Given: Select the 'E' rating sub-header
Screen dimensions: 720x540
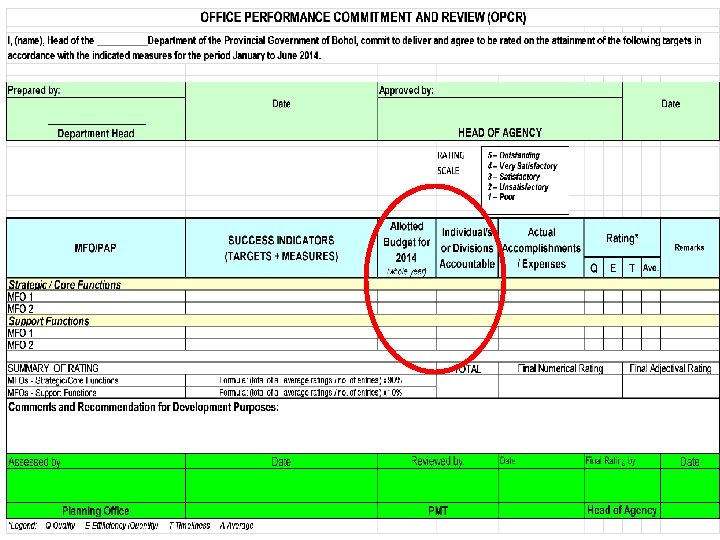Looking at the screenshot, I should [613, 268].
